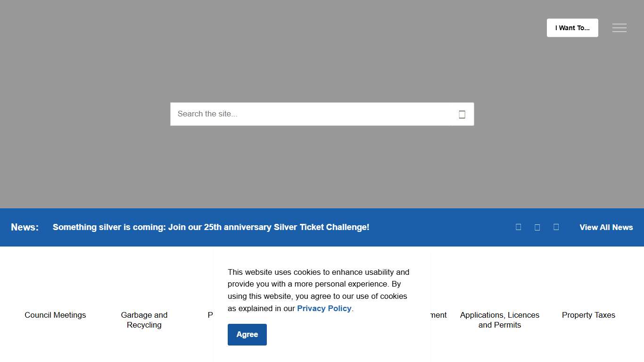Click the "Search the site..." field
644x362 pixels.
pos(311,114)
